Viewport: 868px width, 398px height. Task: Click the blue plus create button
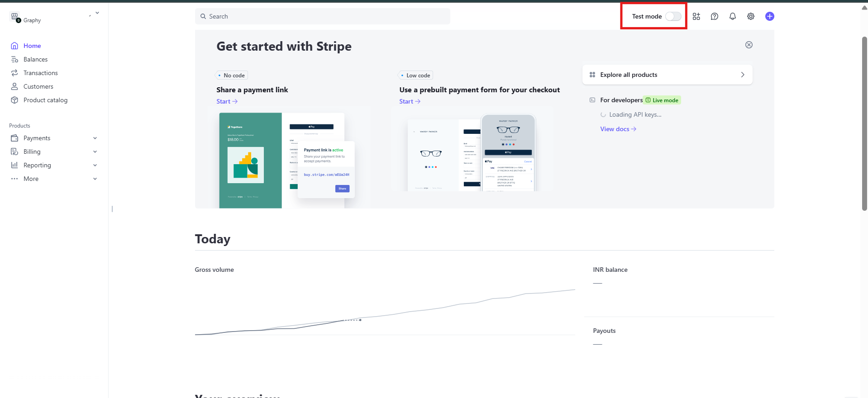point(769,16)
